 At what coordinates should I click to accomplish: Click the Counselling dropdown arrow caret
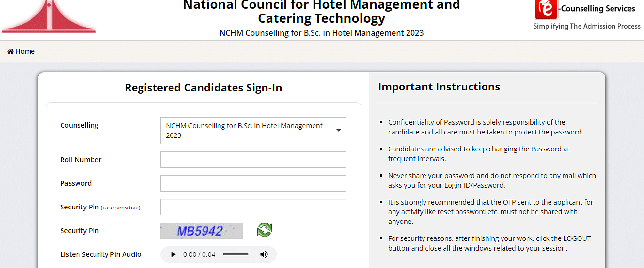pos(339,131)
